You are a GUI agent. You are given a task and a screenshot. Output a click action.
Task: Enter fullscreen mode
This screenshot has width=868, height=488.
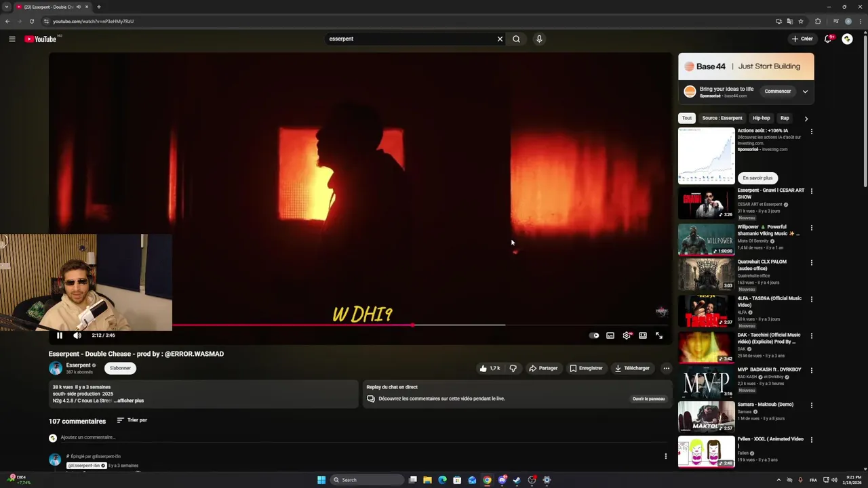coord(659,335)
